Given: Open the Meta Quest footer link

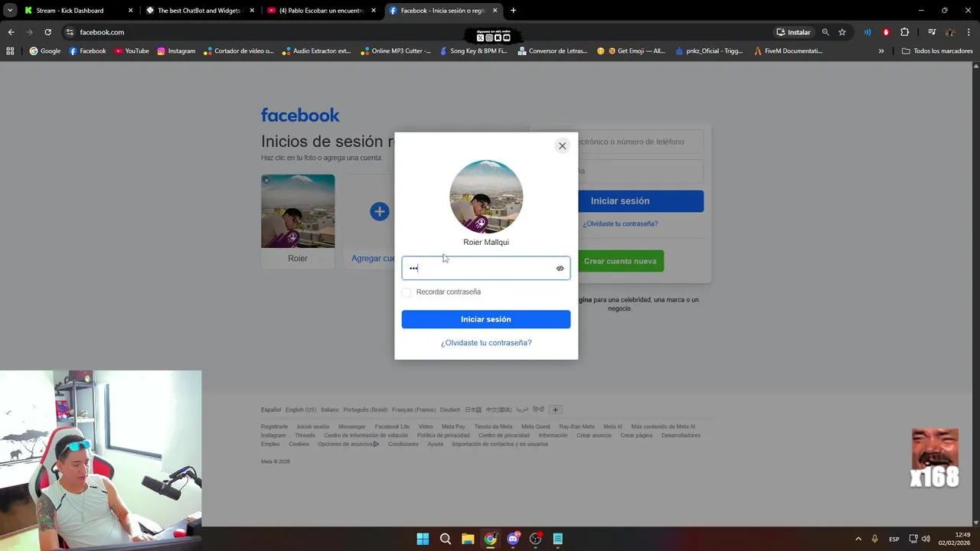Looking at the screenshot, I should click(x=536, y=426).
